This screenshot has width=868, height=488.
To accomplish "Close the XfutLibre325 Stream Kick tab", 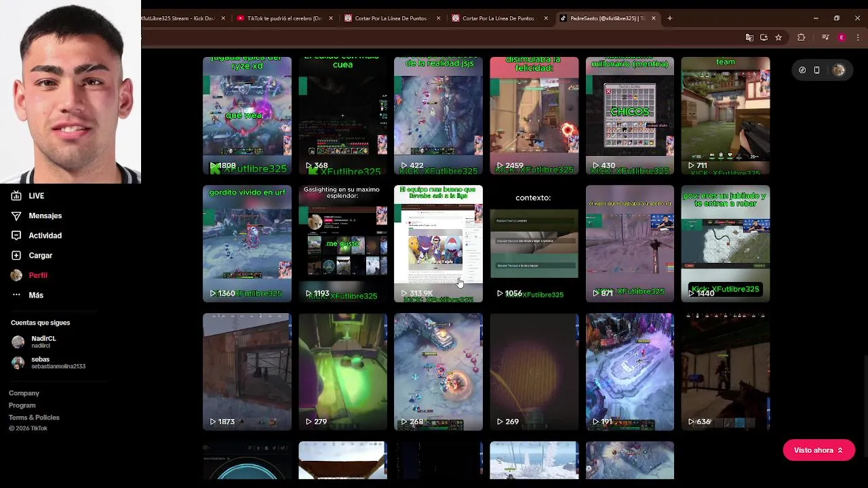I will point(223,18).
